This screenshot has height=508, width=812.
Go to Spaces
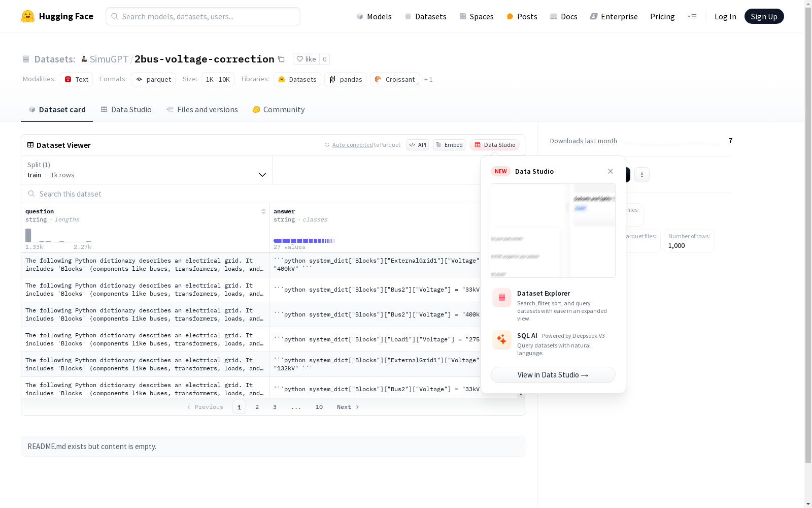pyautogui.click(x=476, y=16)
